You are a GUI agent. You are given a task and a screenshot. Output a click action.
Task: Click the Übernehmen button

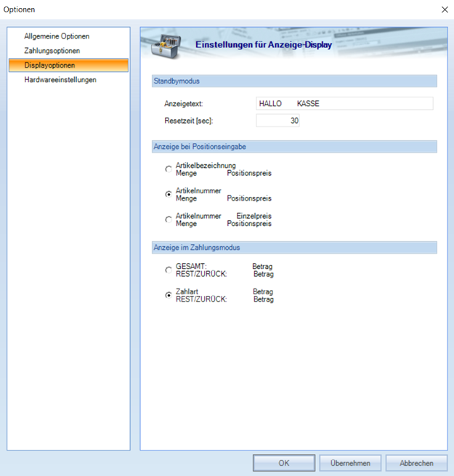(x=350, y=463)
